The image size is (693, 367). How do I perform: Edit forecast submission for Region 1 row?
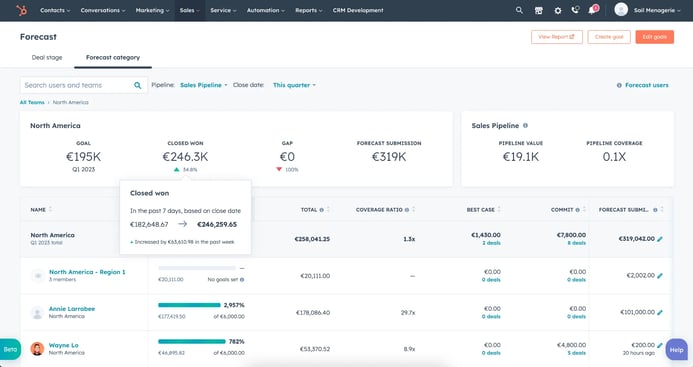pyautogui.click(x=660, y=275)
